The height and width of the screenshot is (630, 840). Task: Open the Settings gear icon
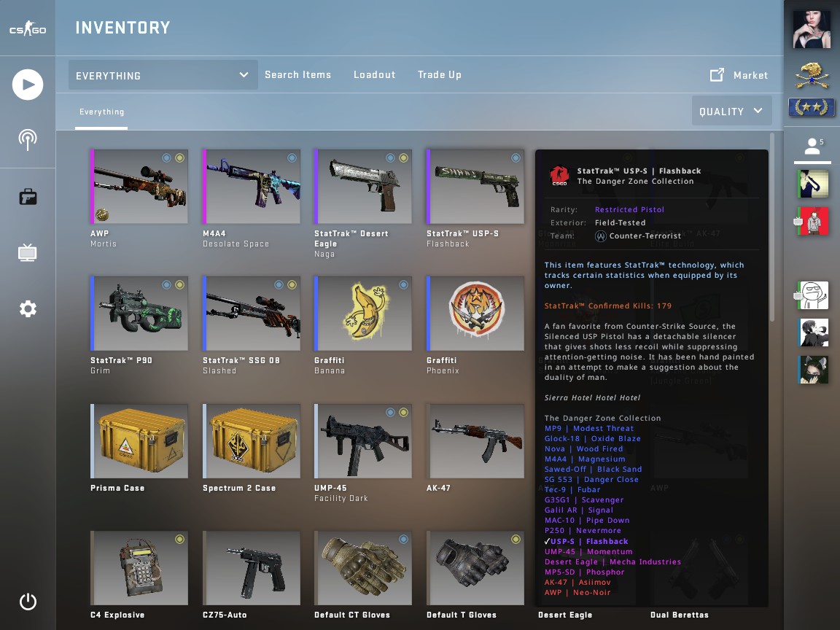tap(28, 309)
